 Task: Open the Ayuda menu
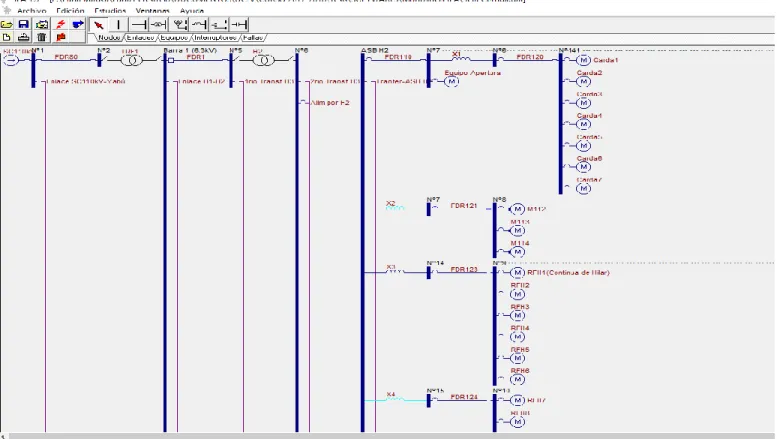[192, 10]
